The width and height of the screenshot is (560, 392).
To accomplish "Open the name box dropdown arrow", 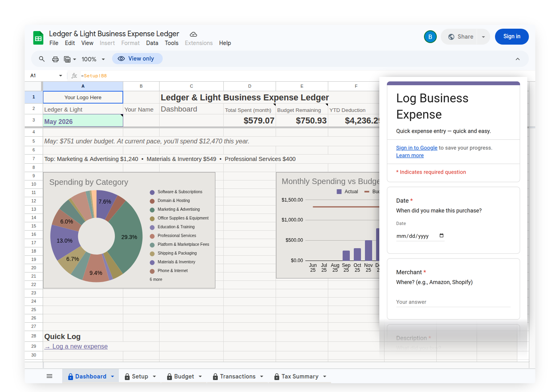I will tap(61, 76).
